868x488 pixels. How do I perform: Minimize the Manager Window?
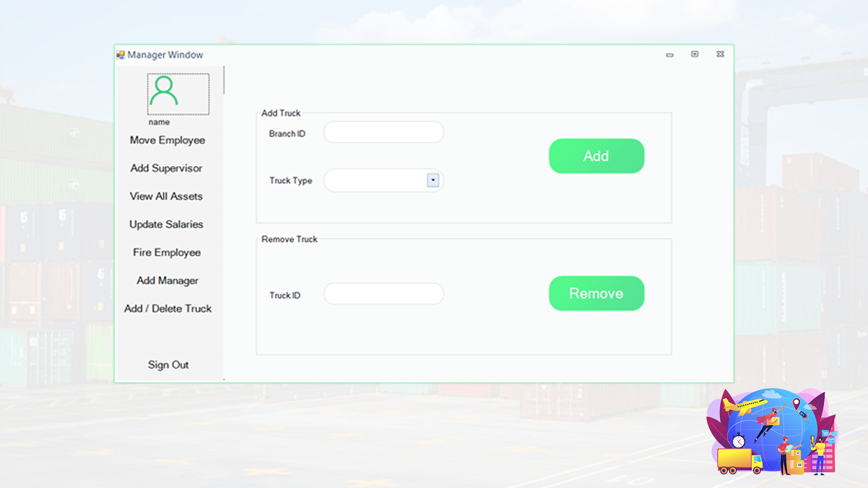670,55
